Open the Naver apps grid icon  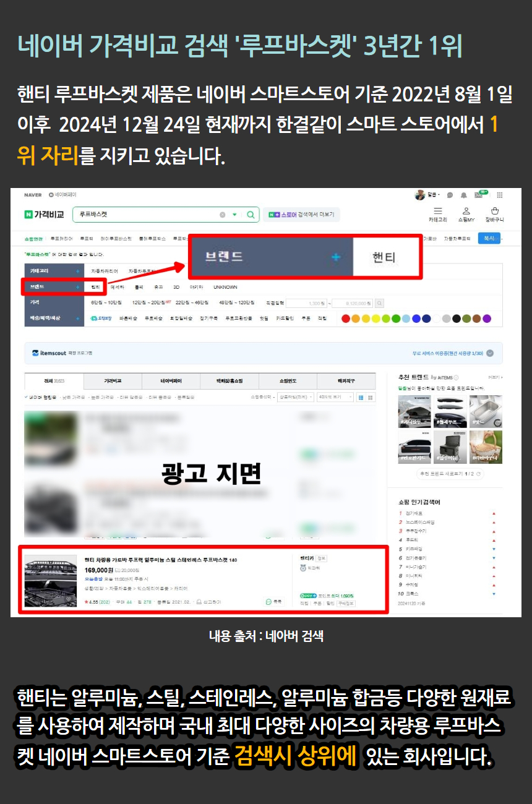pyautogui.click(x=500, y=195)
